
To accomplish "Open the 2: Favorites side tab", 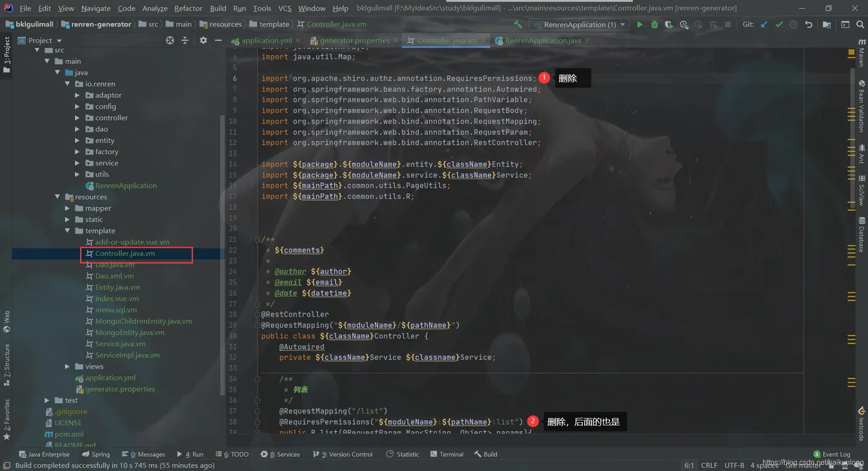I will pos(7,420).
